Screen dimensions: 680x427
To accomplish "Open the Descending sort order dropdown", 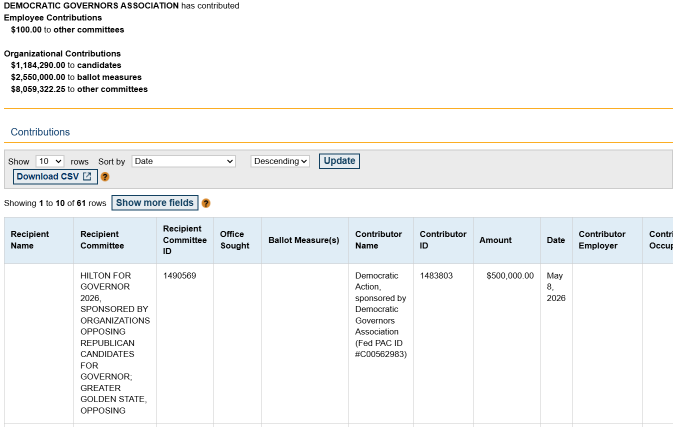I will coord(280,161).
